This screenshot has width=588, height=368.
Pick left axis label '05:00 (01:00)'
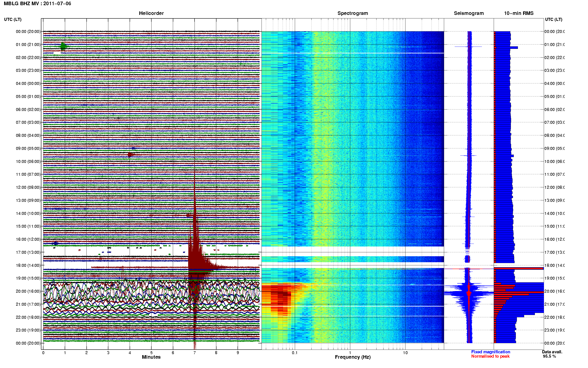coord(28,96)
